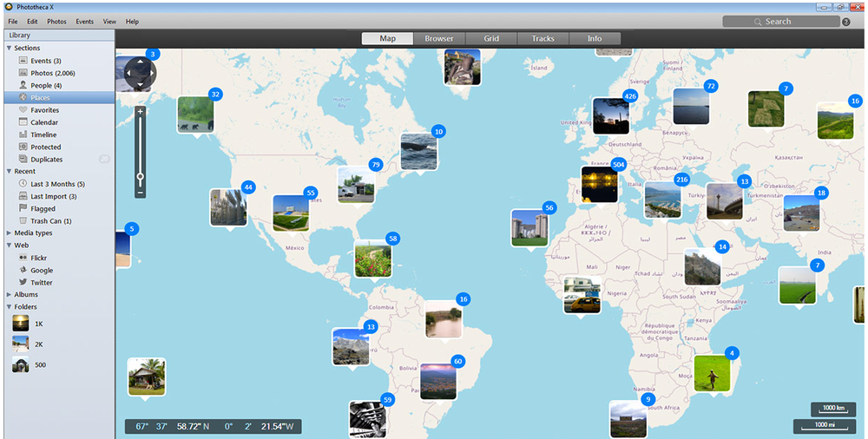This screenshot has width=868, height=439.
Task: Zoom out with the minus button
Action: coord(140,193)
